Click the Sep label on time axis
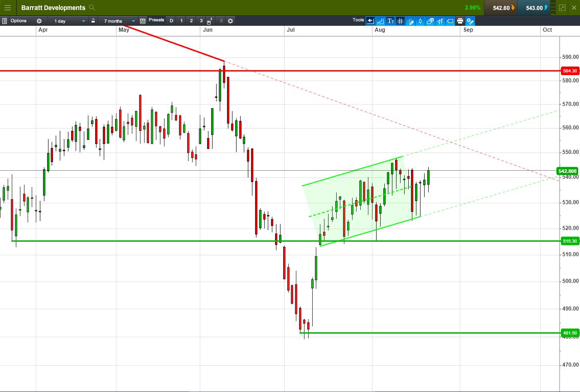Image resolution: width=580 pixels, height=392 pixels. coord(469,30)
